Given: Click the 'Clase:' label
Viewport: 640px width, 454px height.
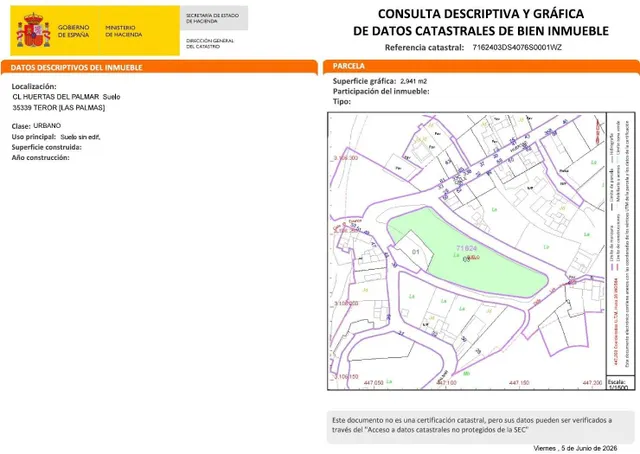Looking at the screenshot, I should [21, 126].
